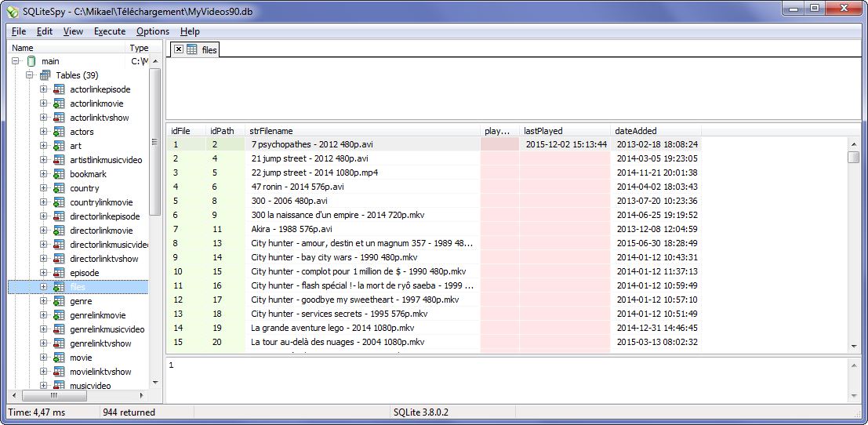This screenshot has width=868, height=425.
Task: Click the table icon on files tab
Action: [191, 50]
